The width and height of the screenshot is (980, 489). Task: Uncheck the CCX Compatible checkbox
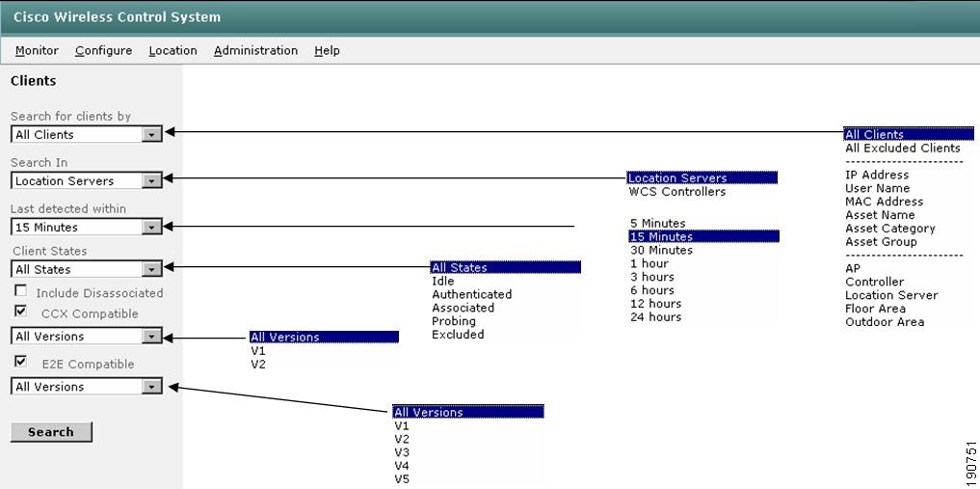point(20,311)
